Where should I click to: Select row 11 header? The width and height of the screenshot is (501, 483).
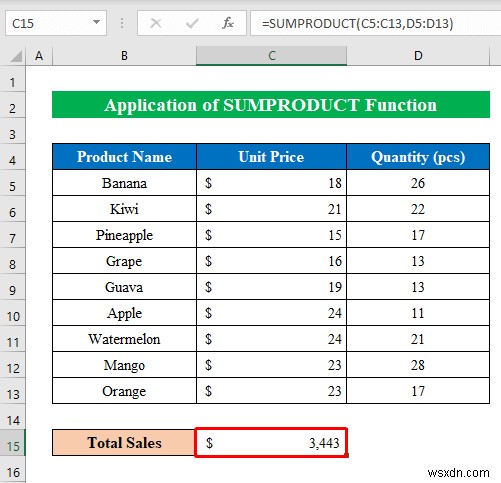13,339
